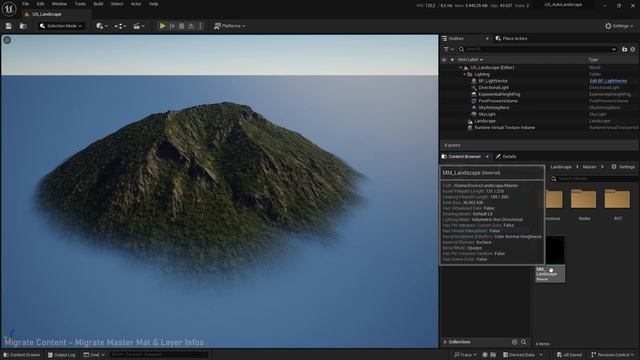Open the Platforms dropdown
640x360 pixels.
pyautogui.click(x=229, y=26)
